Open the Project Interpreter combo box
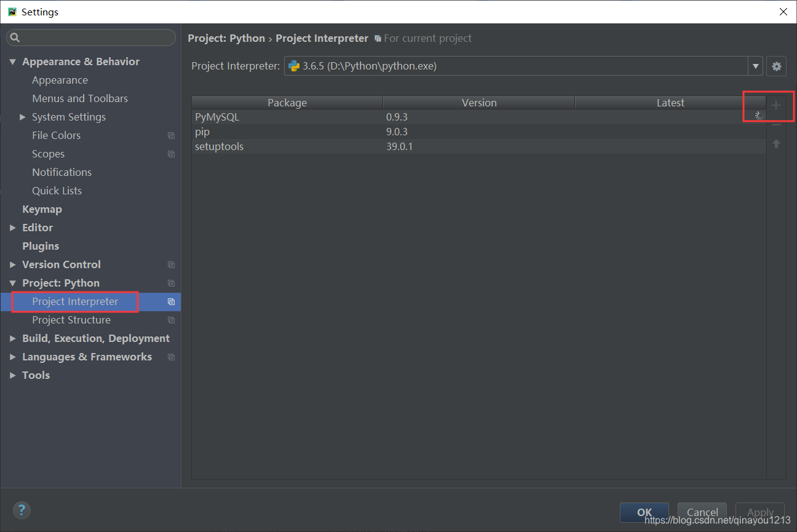The width and height of the screenshot is (797, 532). click(523, 66)
